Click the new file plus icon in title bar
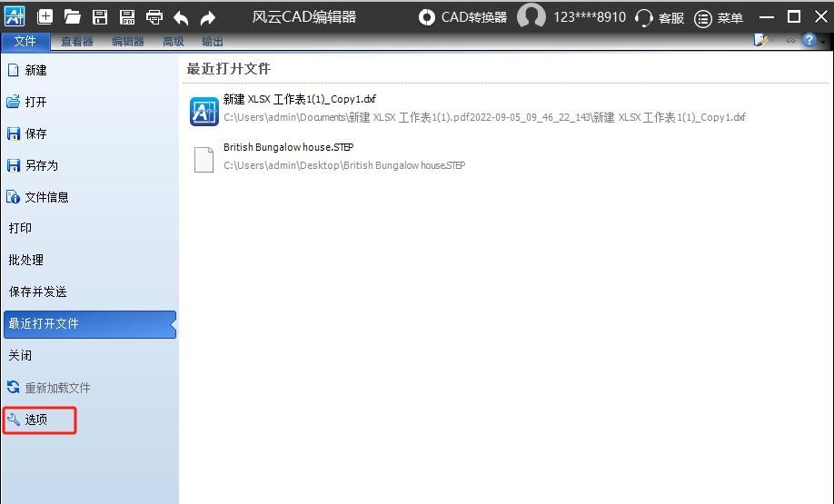834x504 pixels. pos(45,17)
